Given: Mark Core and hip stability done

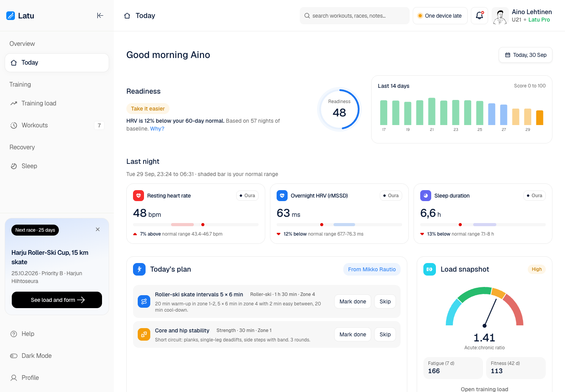Looking at the screenshot, I should pos(353,334).
